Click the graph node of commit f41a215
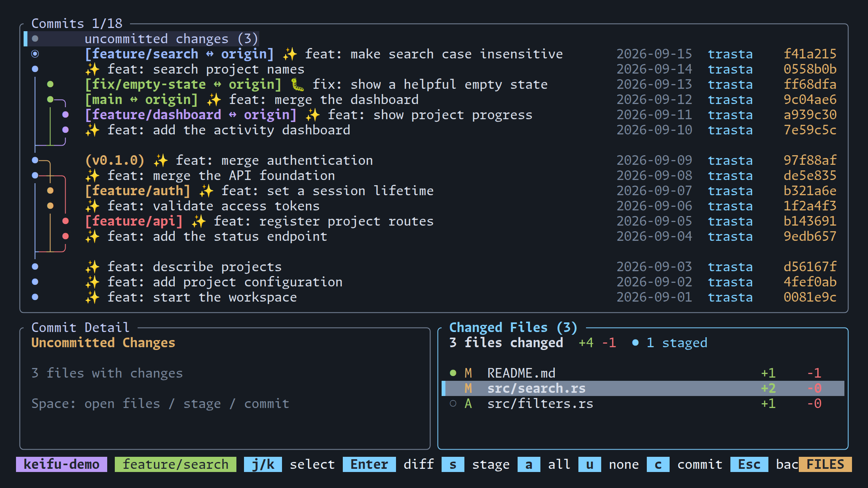The height and width of the screenshot is (488, 868). coord(35,54)
